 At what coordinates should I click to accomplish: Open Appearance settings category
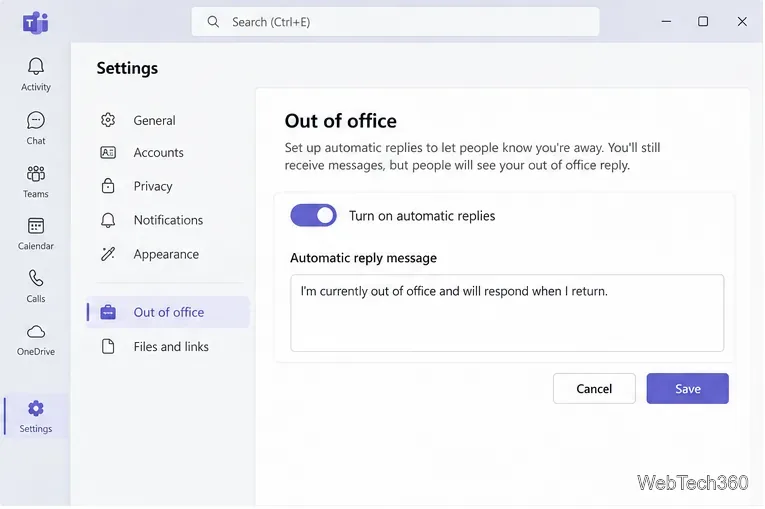pyautogui.click(x=168, y=254)
